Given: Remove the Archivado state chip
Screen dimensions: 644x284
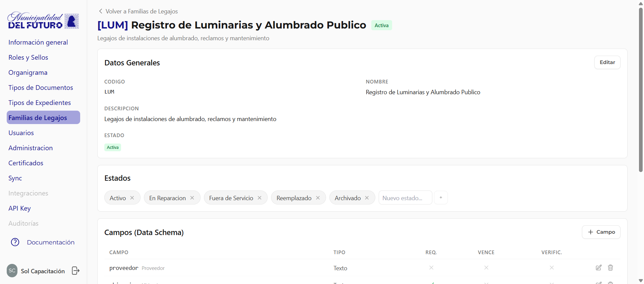Looking at the screenshot, I should click(x=367, y=198).
